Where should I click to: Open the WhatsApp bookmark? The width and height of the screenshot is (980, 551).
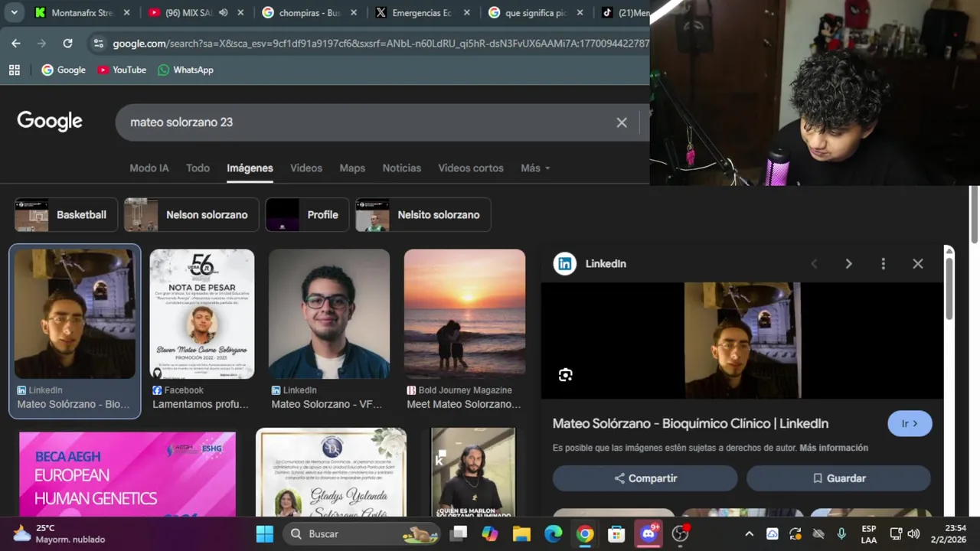185,70
